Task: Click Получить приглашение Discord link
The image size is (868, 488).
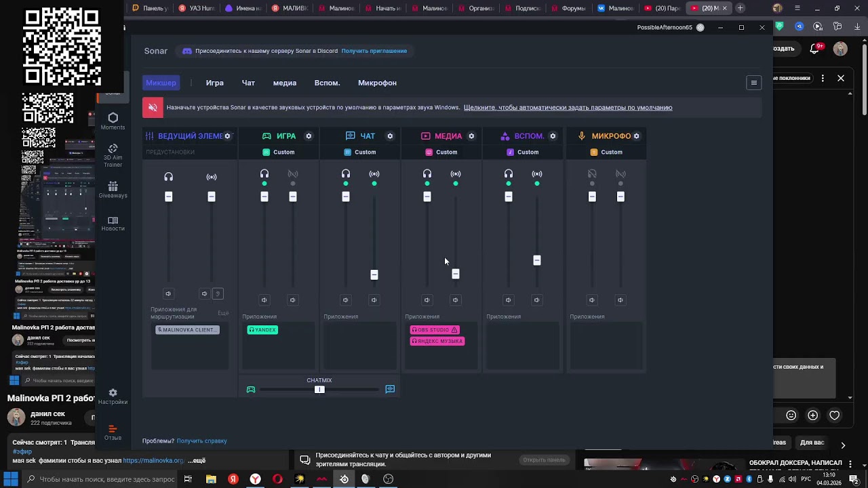Action: pos(374,51)
